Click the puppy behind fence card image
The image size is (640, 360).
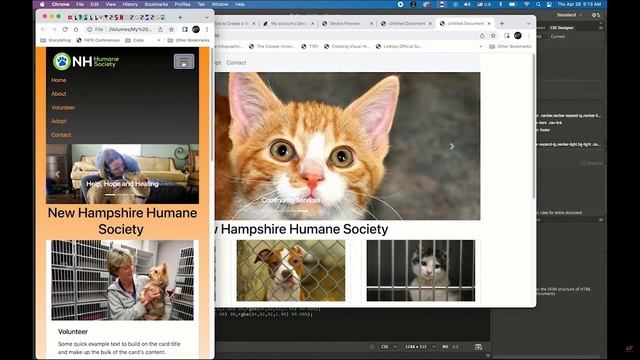(x=291, y=271)
